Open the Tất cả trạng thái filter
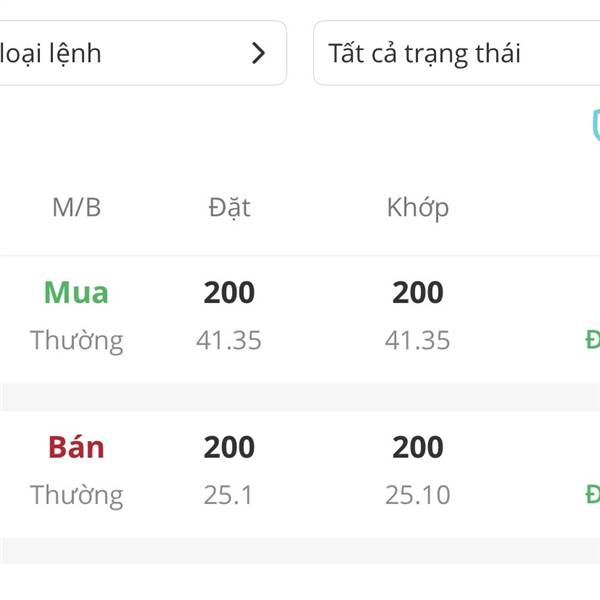 pyautogui.click(x=457, y=53)
